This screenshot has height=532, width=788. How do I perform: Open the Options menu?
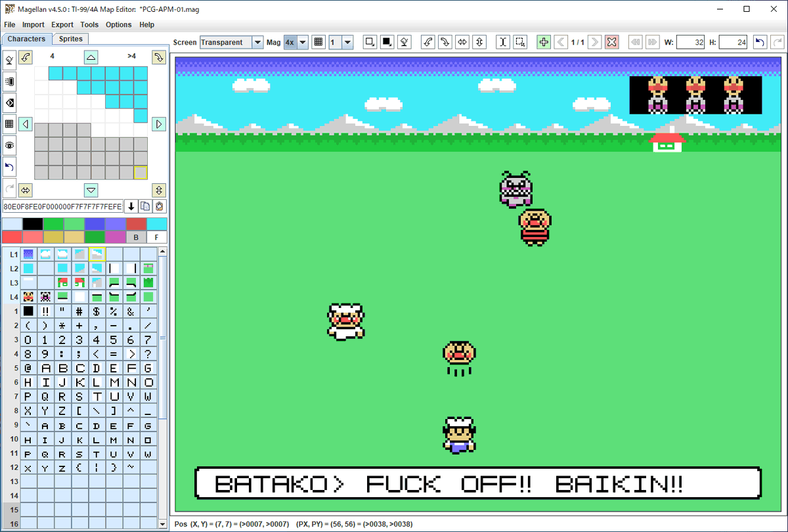pos(119,24)
